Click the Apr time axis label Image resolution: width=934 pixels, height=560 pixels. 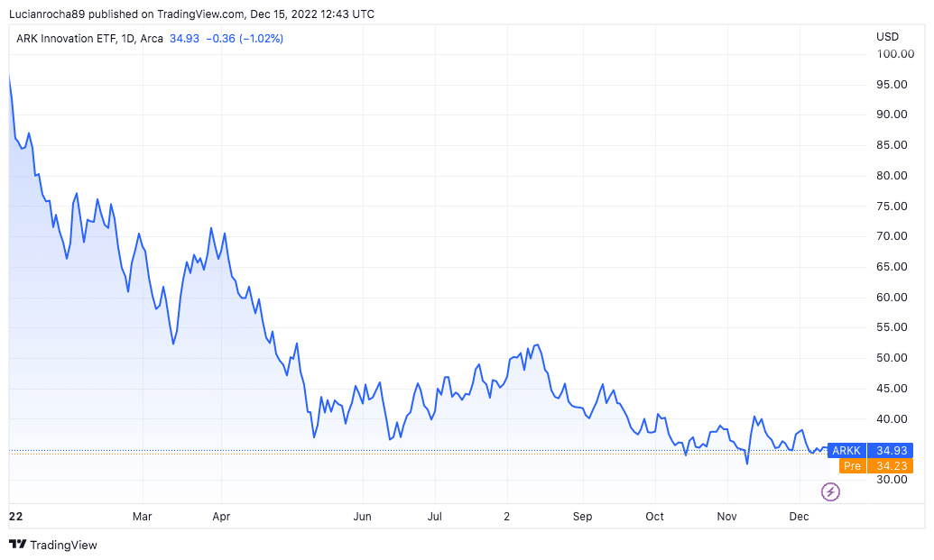221,517
